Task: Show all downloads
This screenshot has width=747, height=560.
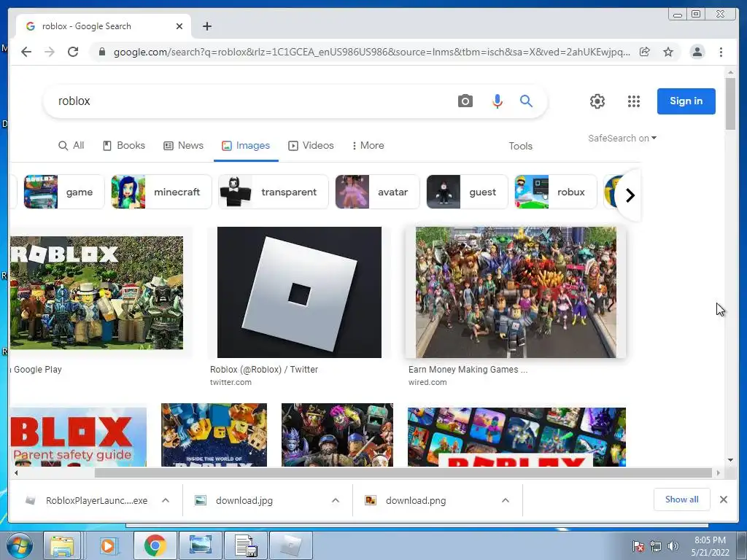Action: (x=682, y=499)
